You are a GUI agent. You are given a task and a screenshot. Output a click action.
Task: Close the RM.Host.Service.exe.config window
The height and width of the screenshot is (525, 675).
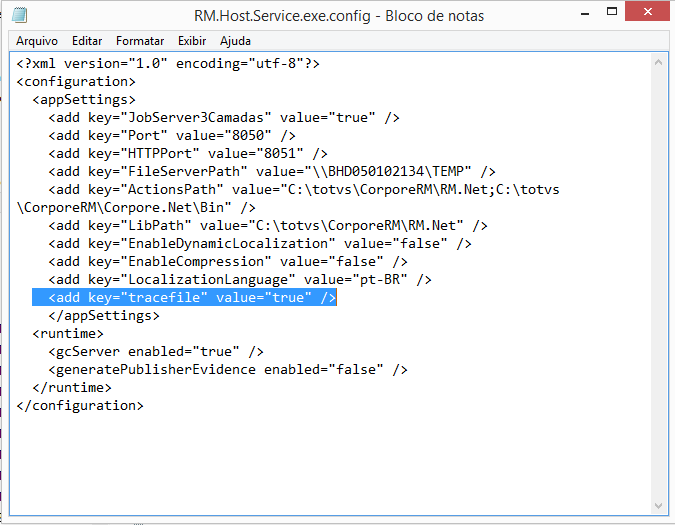tap(647, 12)
